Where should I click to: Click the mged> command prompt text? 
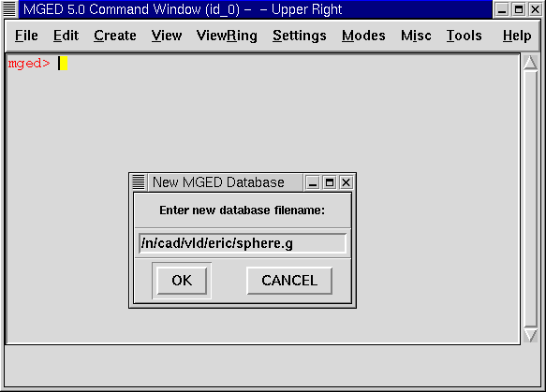click(29, 64)
